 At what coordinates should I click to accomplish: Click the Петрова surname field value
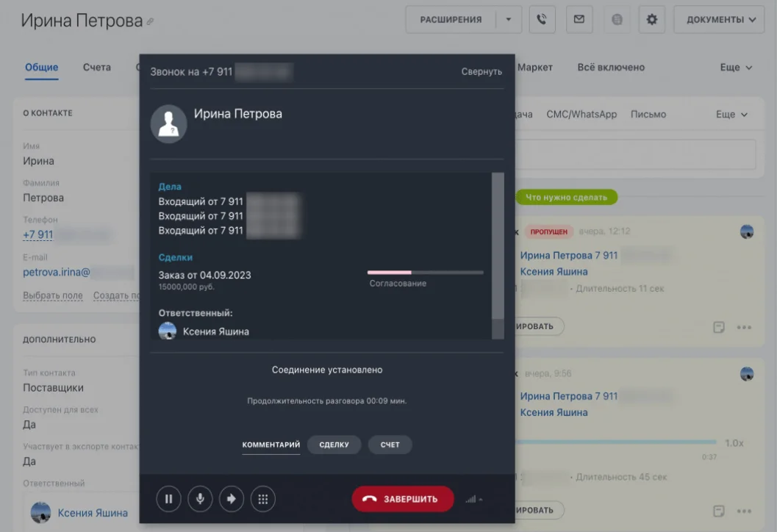pos(43,198)
